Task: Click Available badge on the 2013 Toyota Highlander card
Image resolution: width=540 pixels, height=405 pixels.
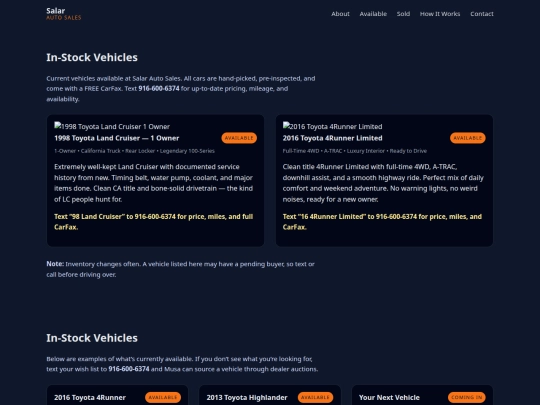Action: (x=315, y=397)
